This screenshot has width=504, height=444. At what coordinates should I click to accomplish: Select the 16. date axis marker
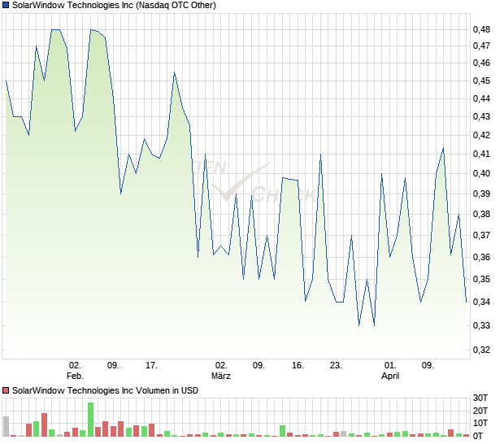(298, 366)
